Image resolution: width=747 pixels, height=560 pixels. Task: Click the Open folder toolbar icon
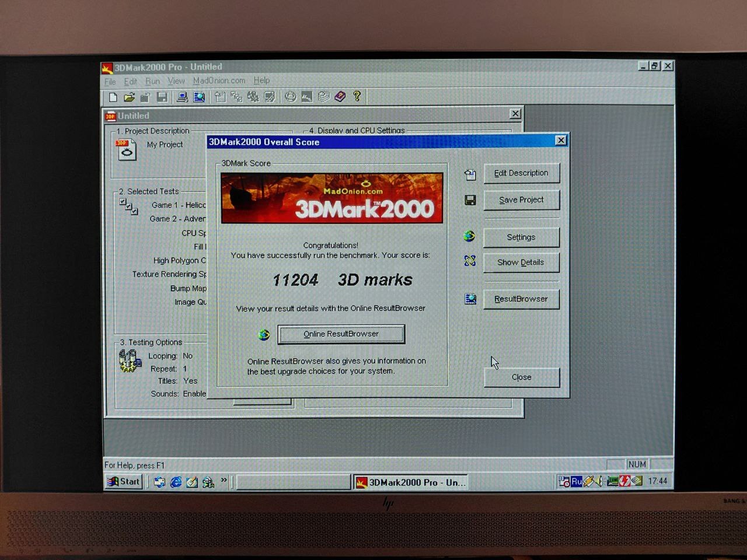(129, 97)
